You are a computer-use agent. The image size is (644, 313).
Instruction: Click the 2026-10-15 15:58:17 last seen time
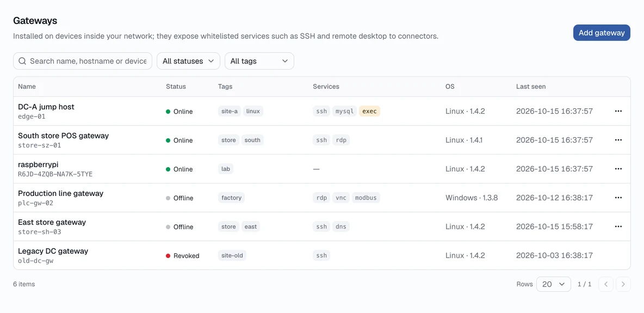pyautogui.click(x=554, y=226)
